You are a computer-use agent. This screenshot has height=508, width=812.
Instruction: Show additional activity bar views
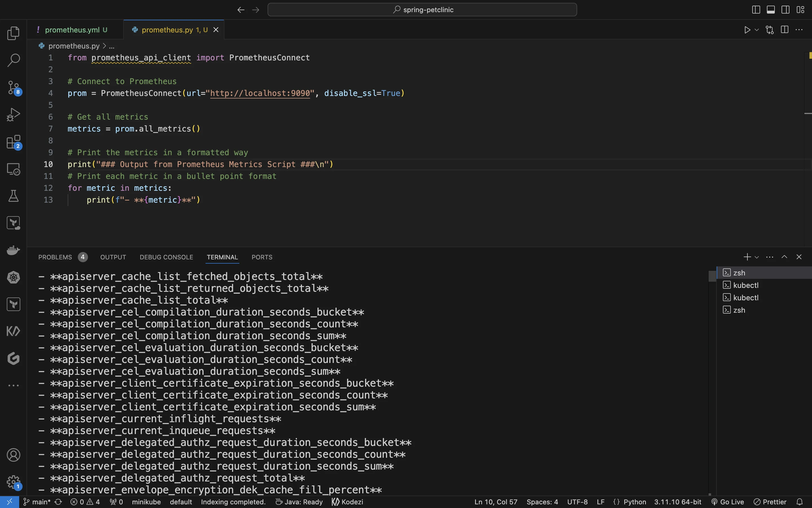coord(14,385)
